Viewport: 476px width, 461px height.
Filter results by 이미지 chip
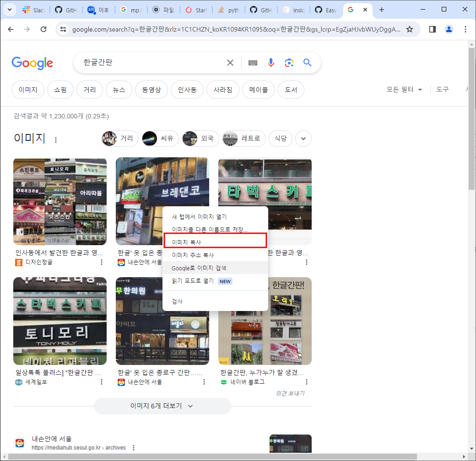pos(28,90)
